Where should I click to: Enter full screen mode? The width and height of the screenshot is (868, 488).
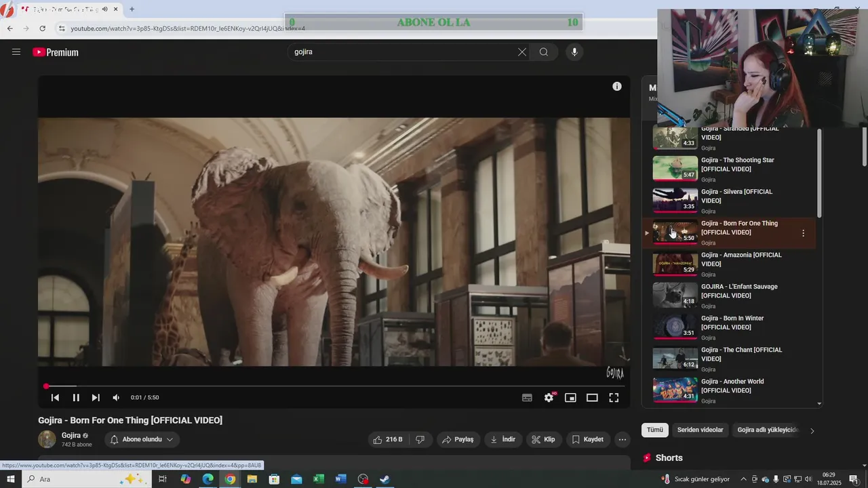click(x=614, y=398)
